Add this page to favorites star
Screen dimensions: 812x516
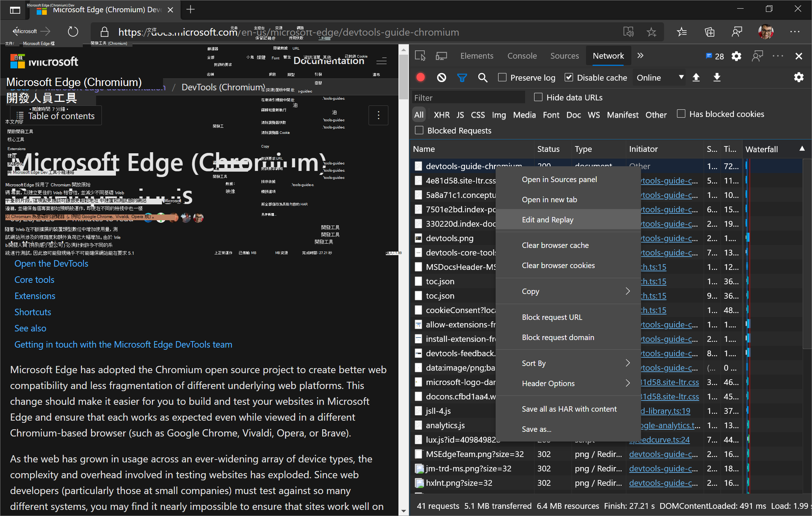coord(651,32)
